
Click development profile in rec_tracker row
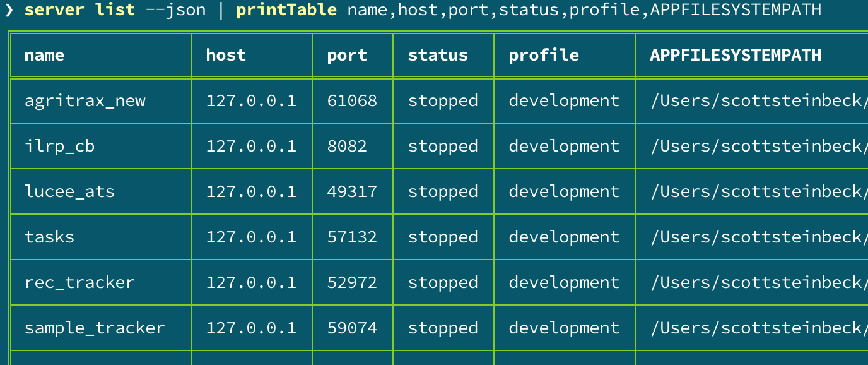tap(564, 283)
